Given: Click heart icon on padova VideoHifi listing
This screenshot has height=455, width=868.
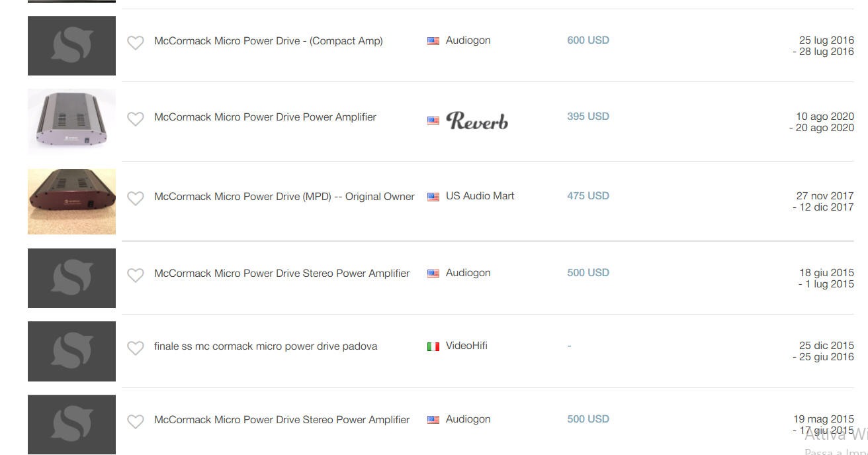Looking at the screenshot, I should point(136,348).
